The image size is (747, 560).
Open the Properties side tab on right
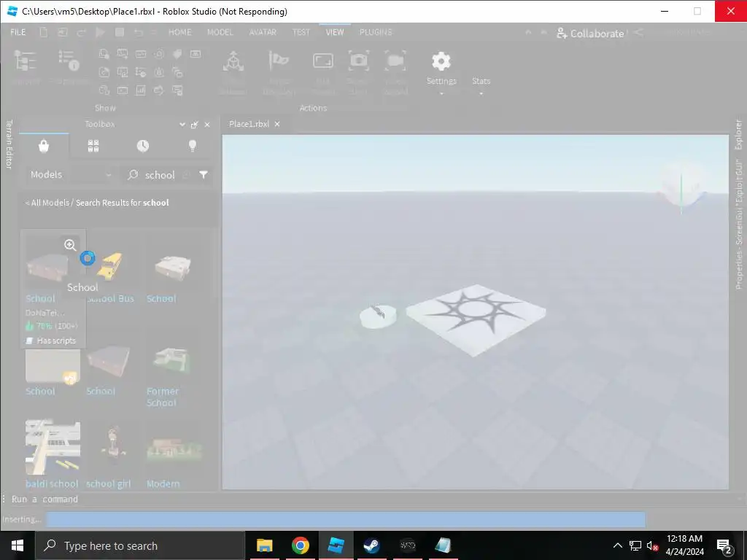point(738,225)
